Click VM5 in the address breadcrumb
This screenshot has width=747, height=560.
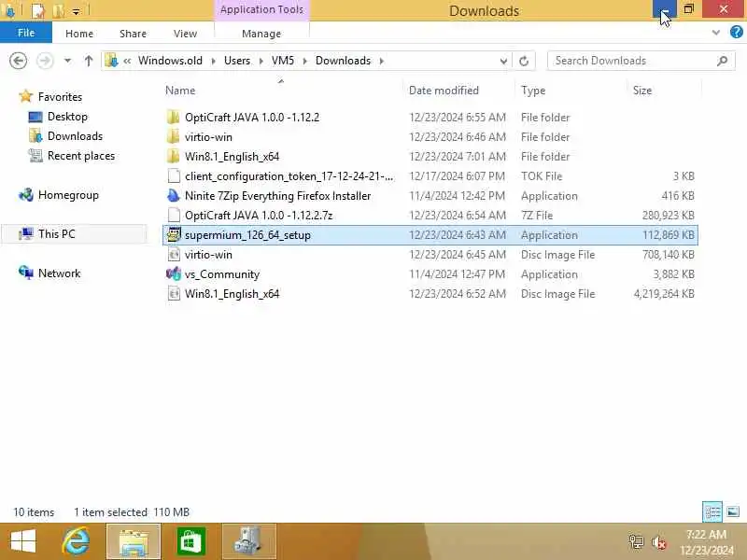point(283,61)
